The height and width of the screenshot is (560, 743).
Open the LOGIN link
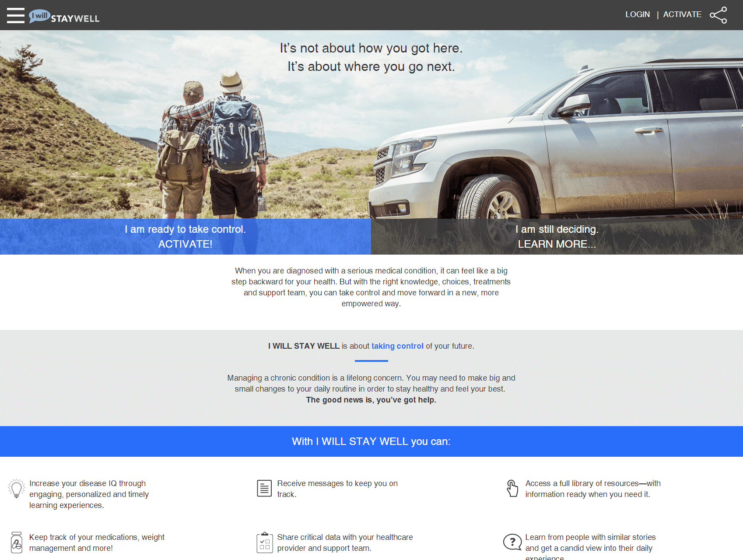[x=638, y=14]
